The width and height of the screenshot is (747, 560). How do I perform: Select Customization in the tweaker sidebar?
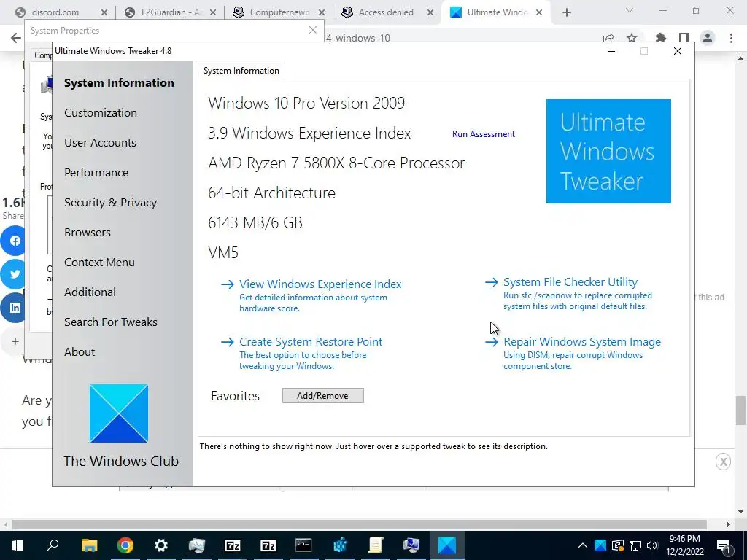(x=101, y=113)
